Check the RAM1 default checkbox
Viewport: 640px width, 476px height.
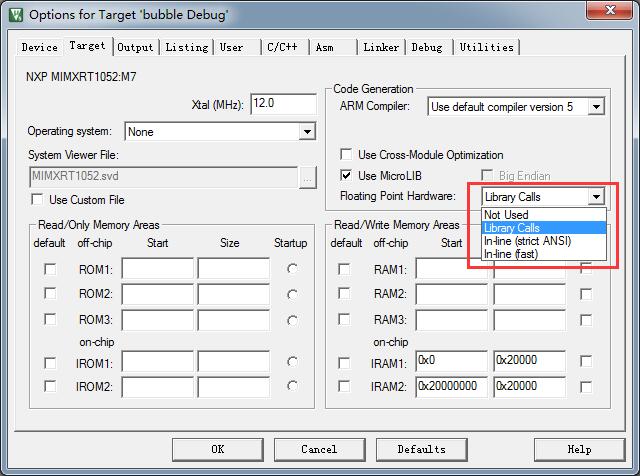click(x=344, y=269)
